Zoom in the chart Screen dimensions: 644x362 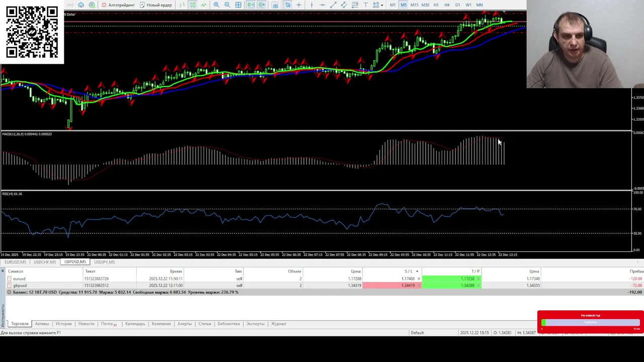[216, 5]
